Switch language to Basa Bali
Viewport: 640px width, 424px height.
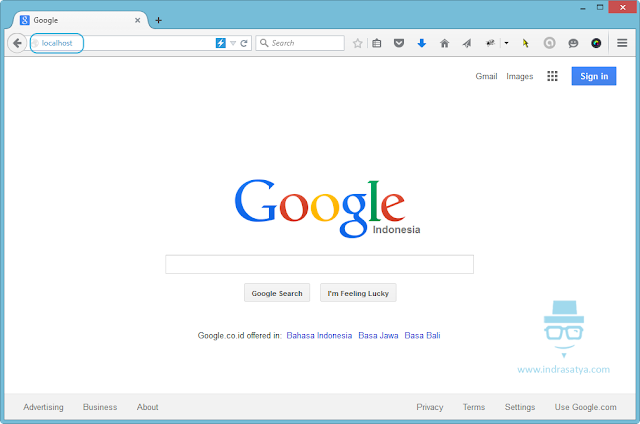422,335
